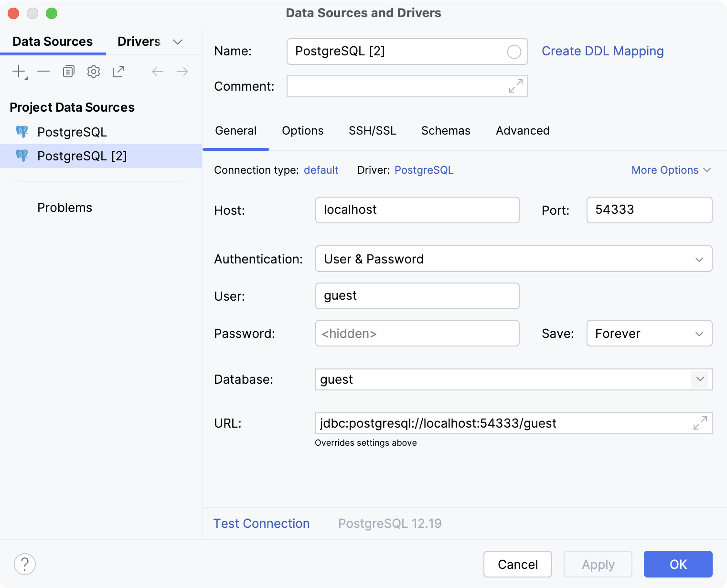Expand the URL field with the expand icon
727x588 pixels.
pos(700,423)
